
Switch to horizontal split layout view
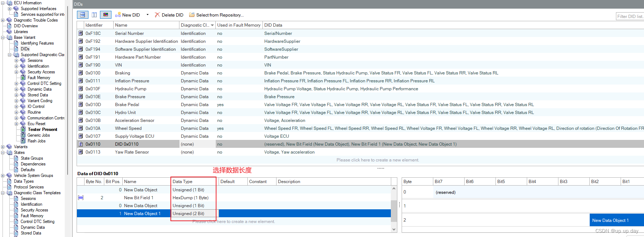[x=82, y=15]
